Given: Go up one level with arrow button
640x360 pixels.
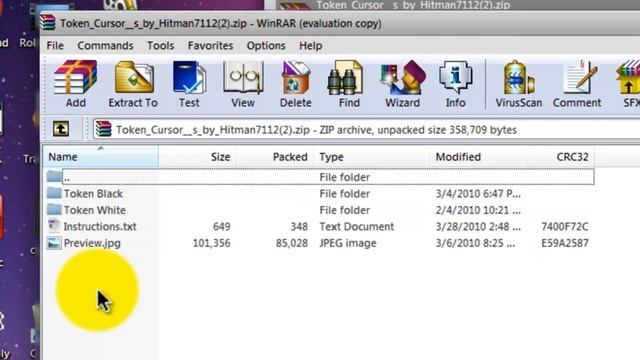Looking at the screenshot, I should (61, 129).
